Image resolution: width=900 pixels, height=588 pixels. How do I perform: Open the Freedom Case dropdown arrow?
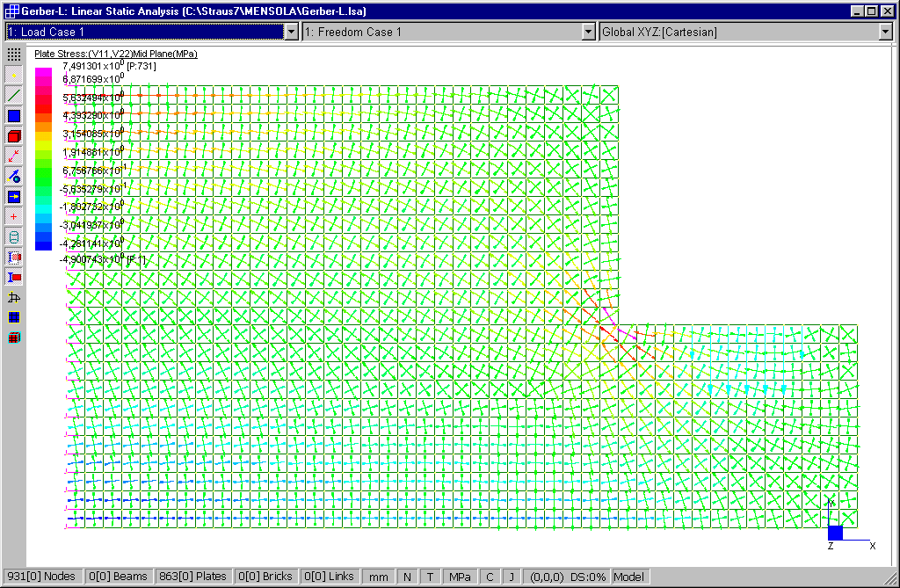pos(588,33)
